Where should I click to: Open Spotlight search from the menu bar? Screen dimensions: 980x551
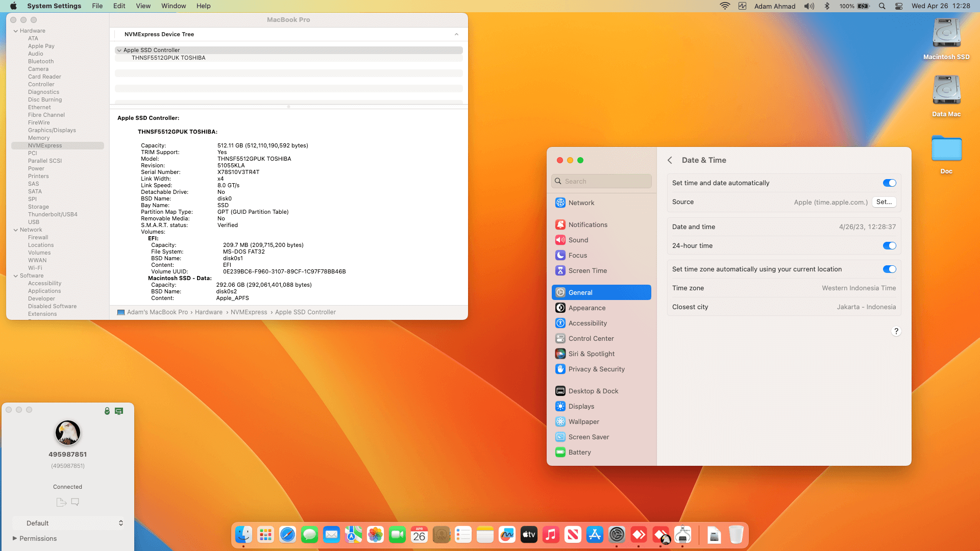882,6
